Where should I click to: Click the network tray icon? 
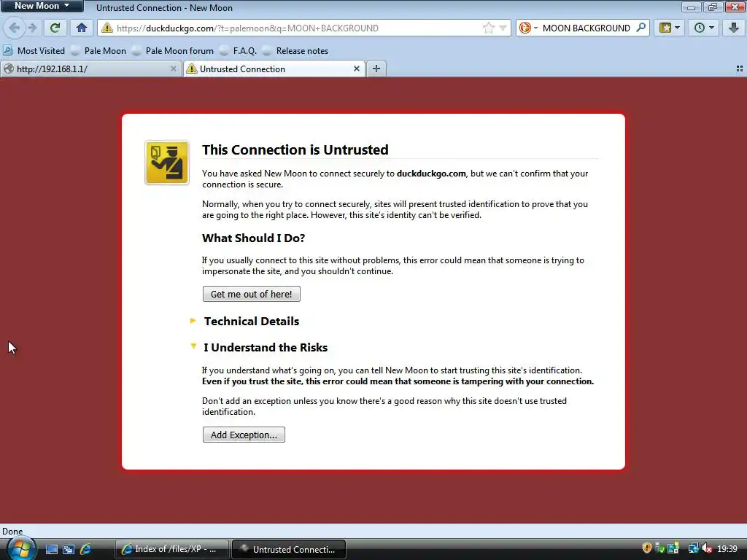[x=693, y=548]
